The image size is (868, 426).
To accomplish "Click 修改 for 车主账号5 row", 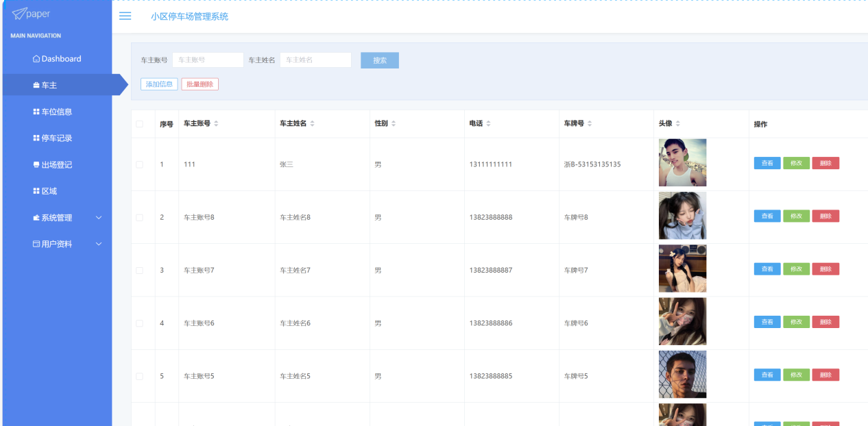I will [x=797, y=375].
